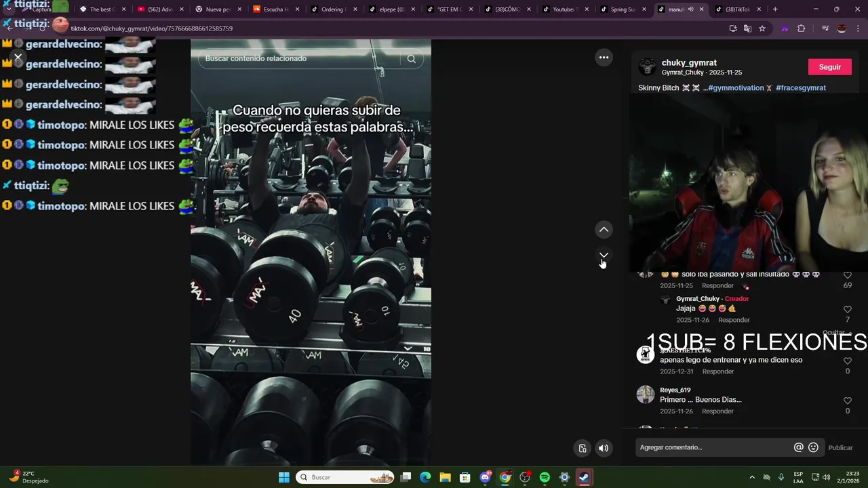Switch to Chrome in the taskbar

[x=505, y=477]
